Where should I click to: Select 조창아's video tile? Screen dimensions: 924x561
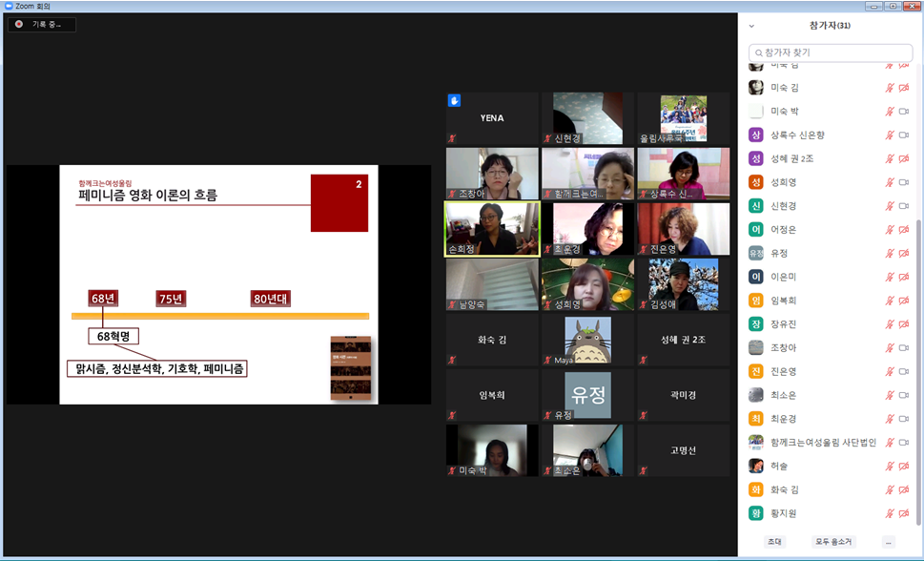[492, 174]
